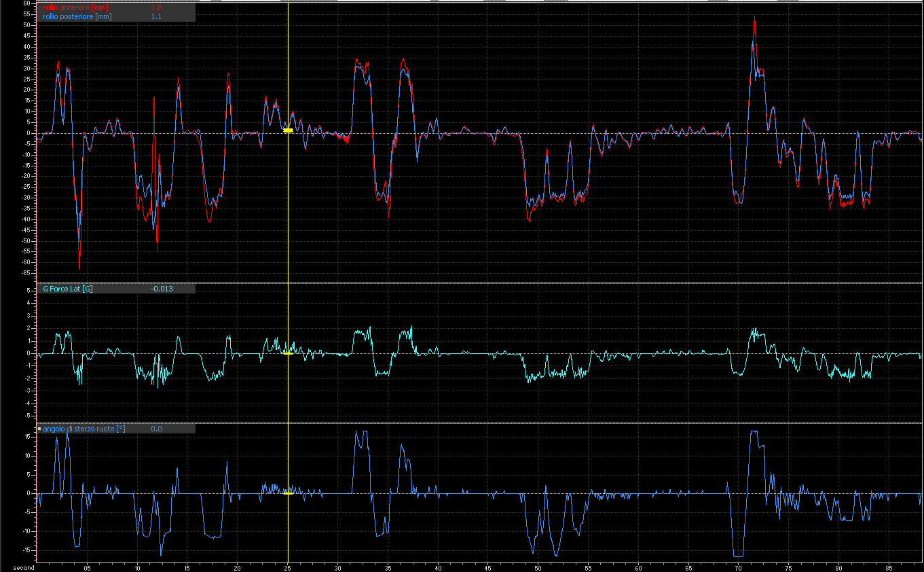Image resolution: width=924 pixels, height=572 pixels.
Task: Click the 35 tick on time axis
Action: 388,567
